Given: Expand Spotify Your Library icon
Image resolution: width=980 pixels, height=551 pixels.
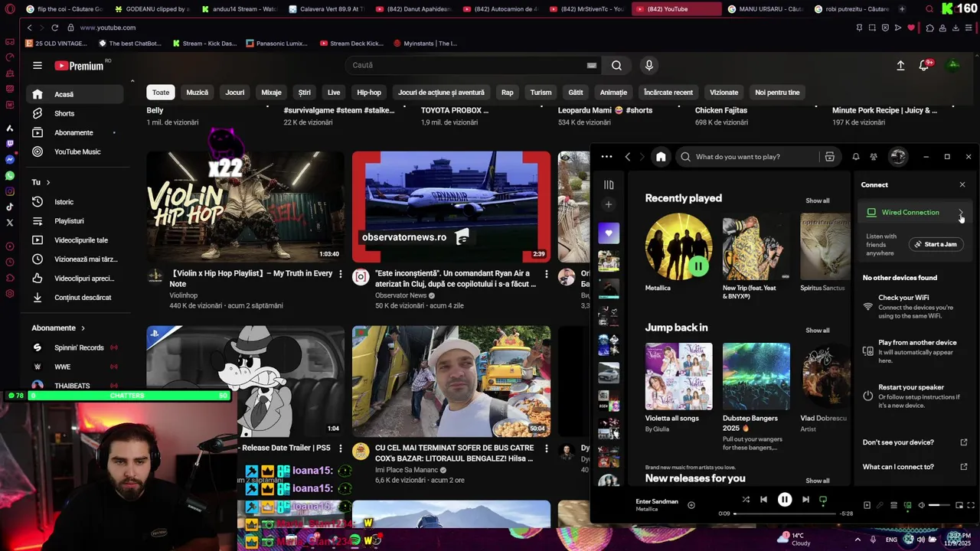Looking at the screenshot, I should coord(609,184).
